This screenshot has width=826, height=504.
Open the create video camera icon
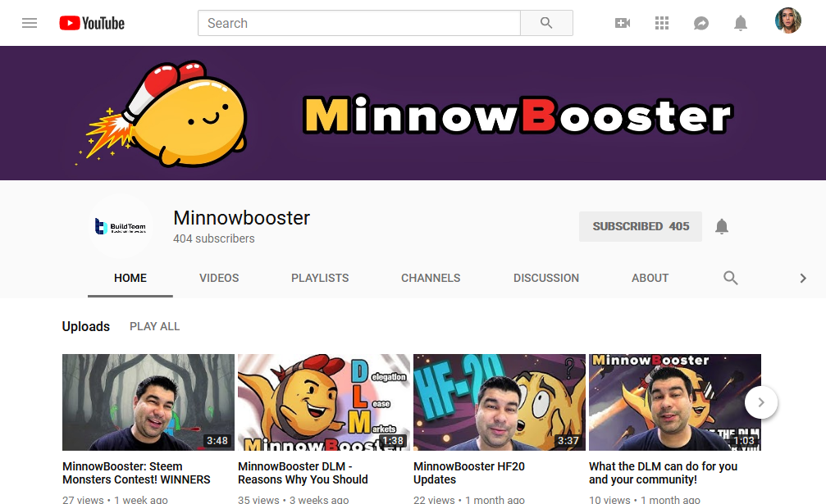click(x=623, y=23)
